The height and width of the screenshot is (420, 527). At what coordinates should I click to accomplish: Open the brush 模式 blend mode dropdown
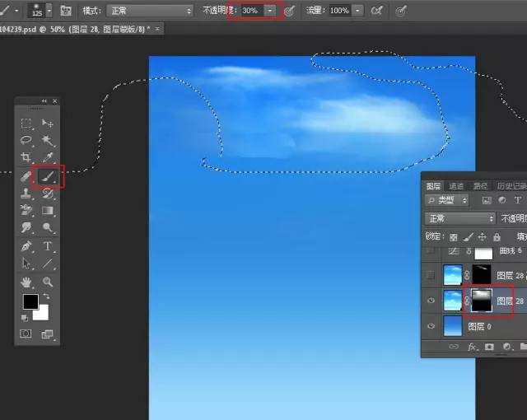tap(150, 12)
